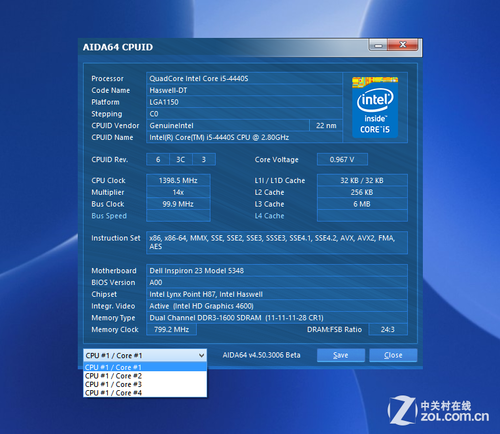Click the empty Bus Speed field
The width and height of the screenshot is (500, 434).
[x=178, y=216]
